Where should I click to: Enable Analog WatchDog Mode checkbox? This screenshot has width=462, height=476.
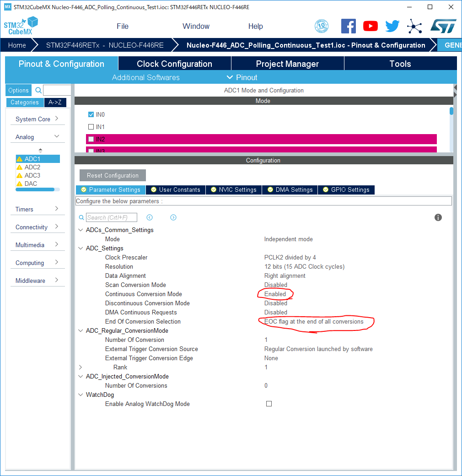pyautogui.click(x=269, y=404)
